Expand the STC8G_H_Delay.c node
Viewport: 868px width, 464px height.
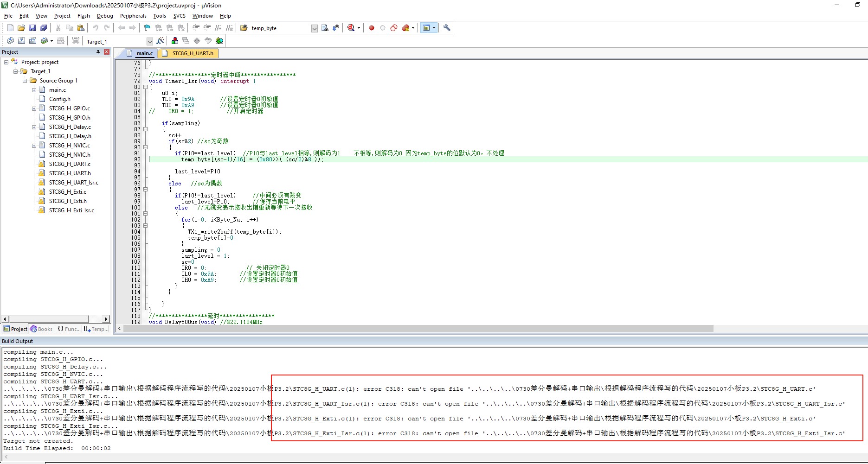tap(34, 127)
